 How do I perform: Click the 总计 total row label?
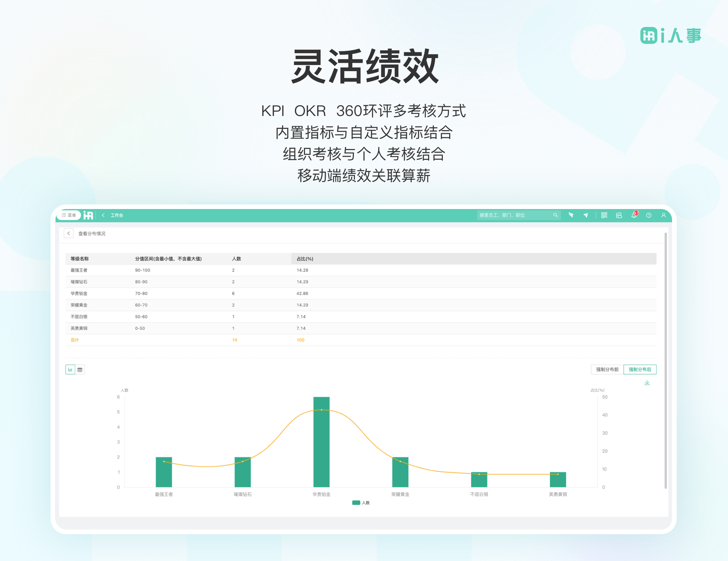74,340
